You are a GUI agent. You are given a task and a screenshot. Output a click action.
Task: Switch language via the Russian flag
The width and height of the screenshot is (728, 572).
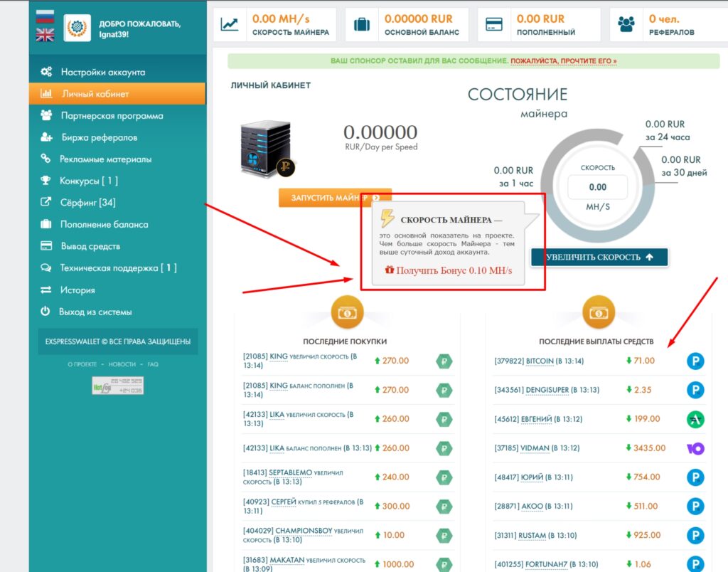pos(45,17)
